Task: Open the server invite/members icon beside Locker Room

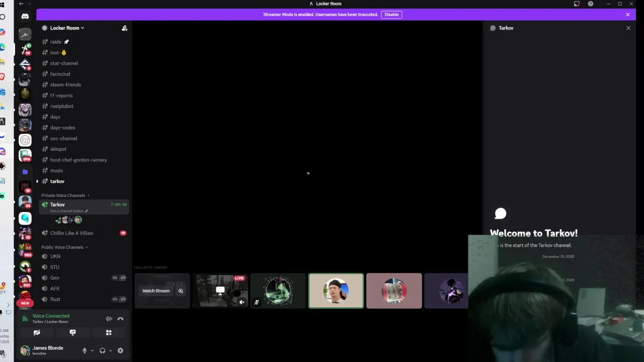Action: 125,28
